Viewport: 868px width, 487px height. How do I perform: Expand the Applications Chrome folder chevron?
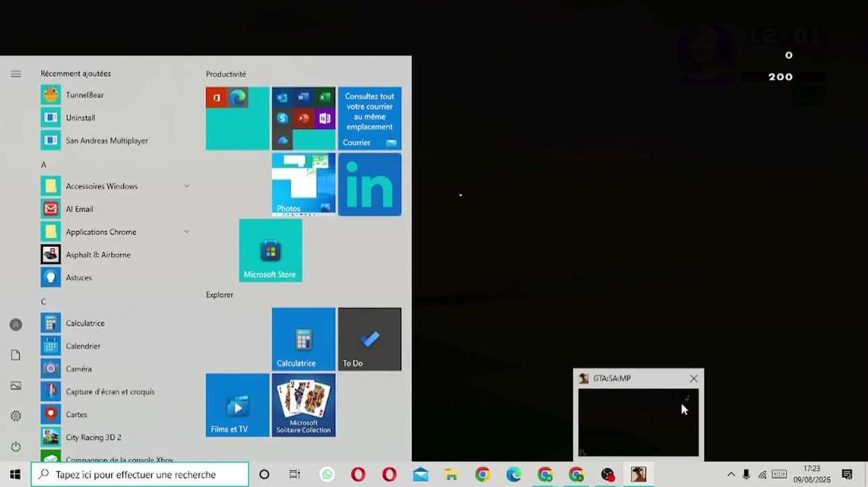187,232
